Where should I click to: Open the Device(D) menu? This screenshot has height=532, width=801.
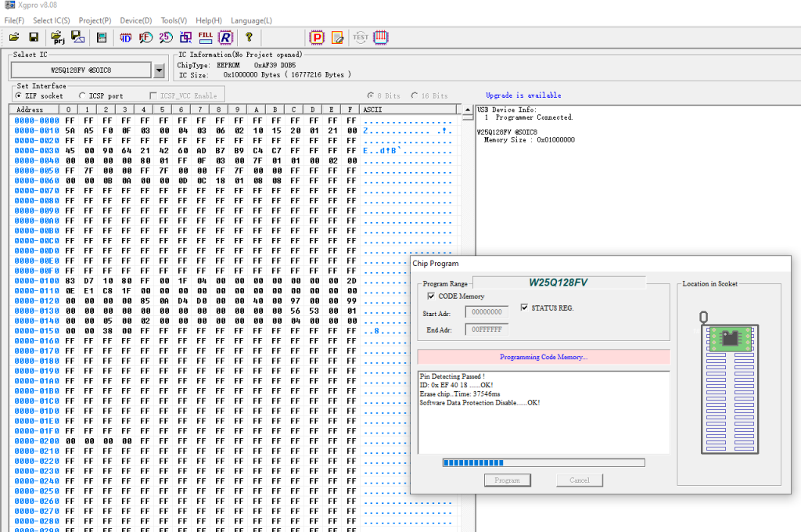(x=136, y=20)
